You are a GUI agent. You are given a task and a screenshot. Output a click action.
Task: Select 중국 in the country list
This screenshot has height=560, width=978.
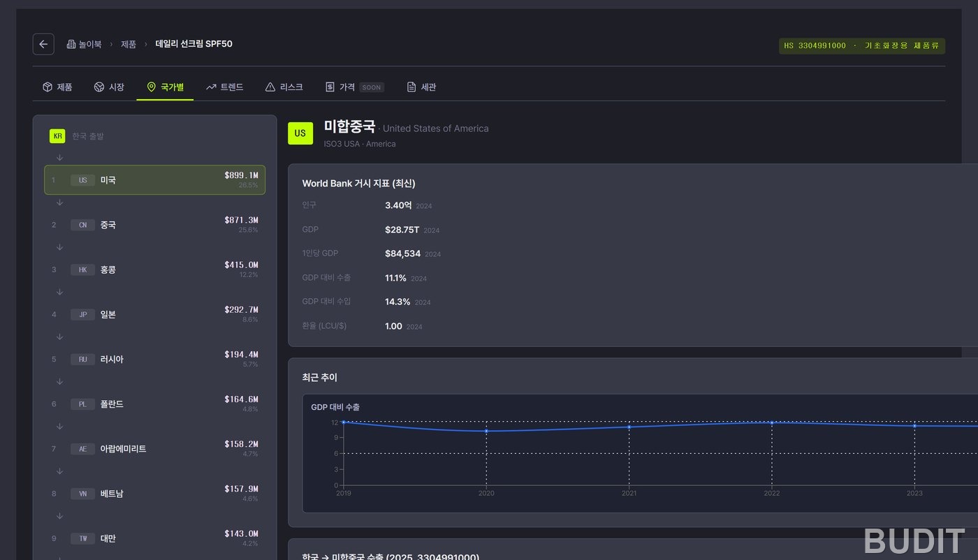(x=154, y=225)
